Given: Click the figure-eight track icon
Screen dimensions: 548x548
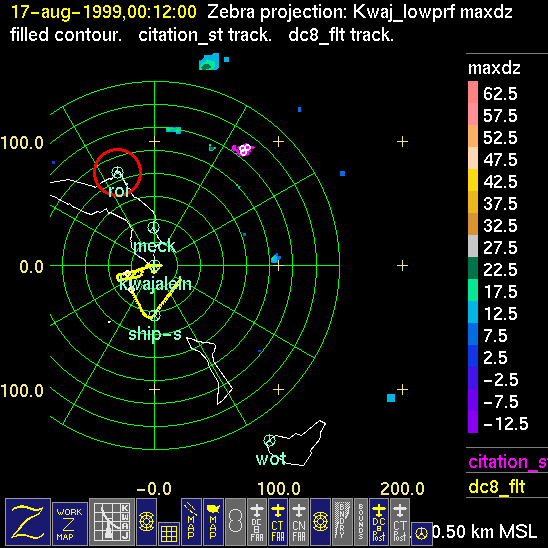Looking at the screenshot, I should coord(235,522).
